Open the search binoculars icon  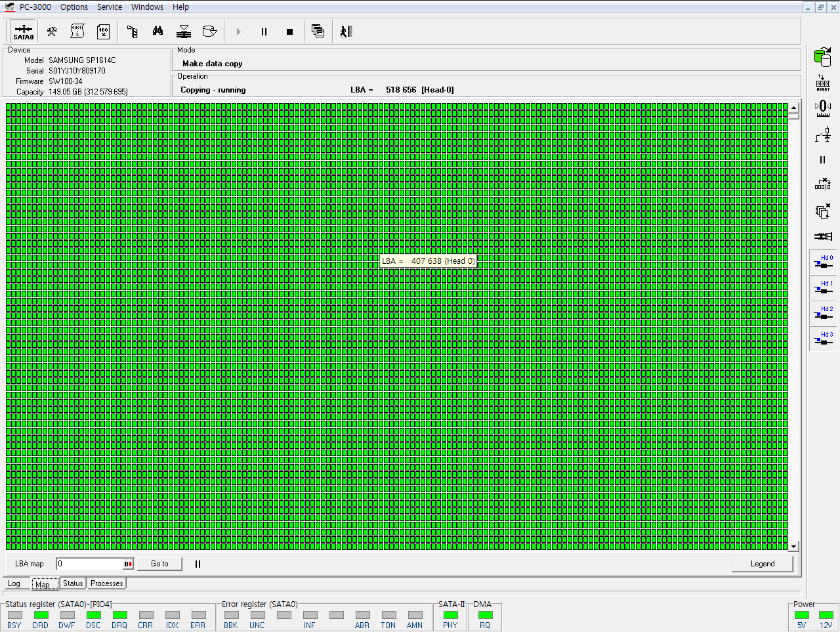(157, 31)
